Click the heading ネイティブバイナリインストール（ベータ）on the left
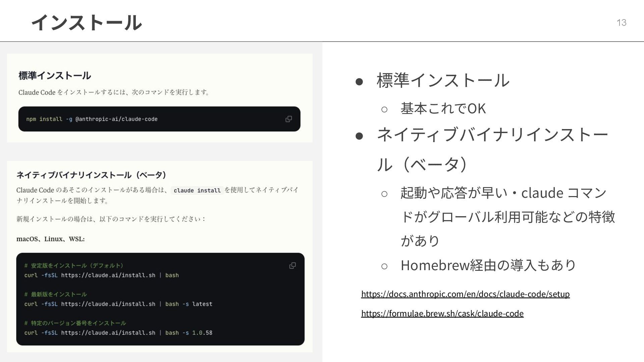The height and width of the screenshot is (362, 644). [91, 175]
